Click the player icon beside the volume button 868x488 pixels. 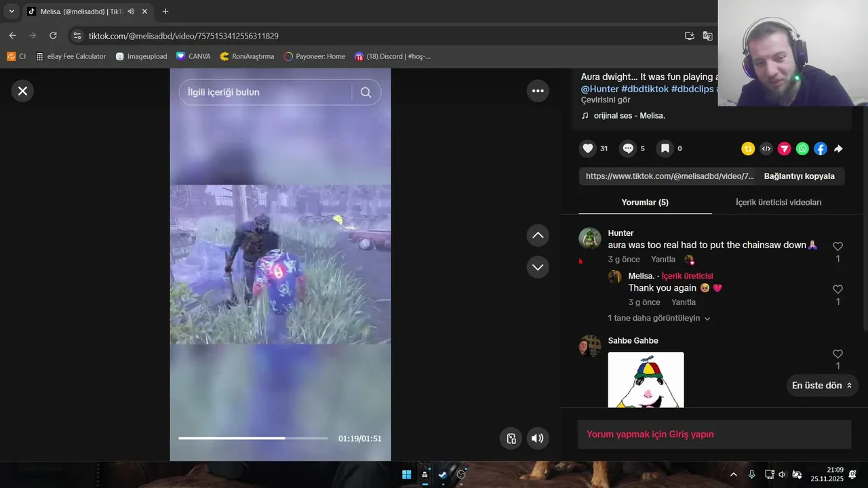tap(511, 438)
